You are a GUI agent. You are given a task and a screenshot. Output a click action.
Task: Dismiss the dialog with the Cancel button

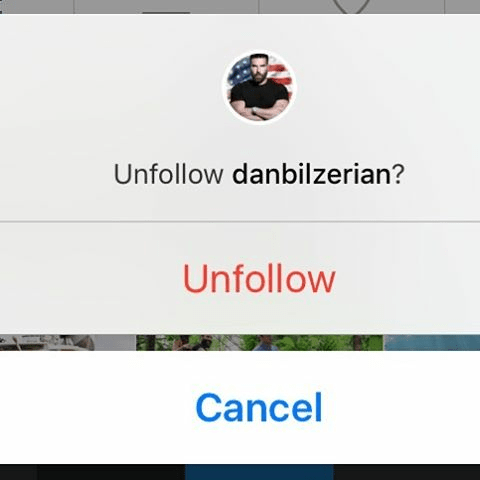[259, 407]
